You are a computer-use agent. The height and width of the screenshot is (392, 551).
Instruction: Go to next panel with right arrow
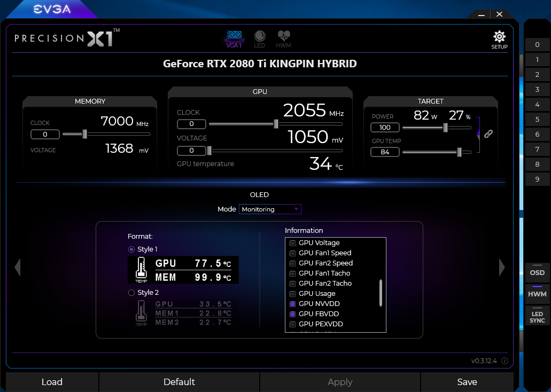coord(502,268)
